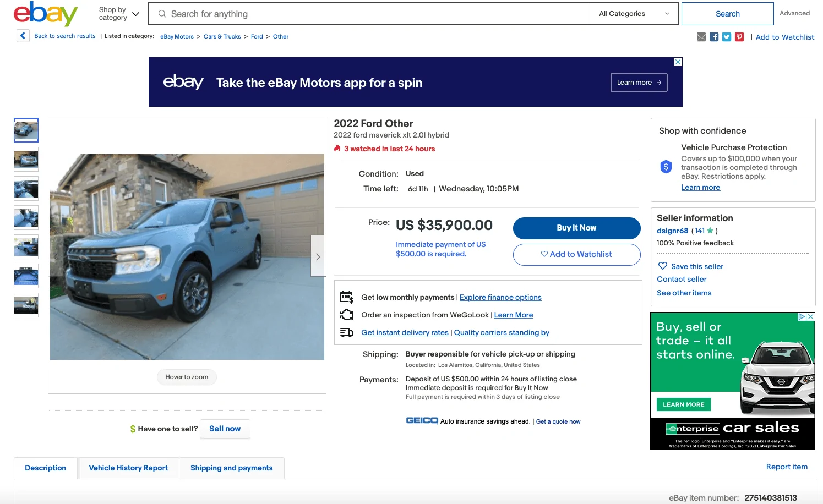Click the back arrow icon
Viewport: 823px width, 504px height.
click(23, 36)
